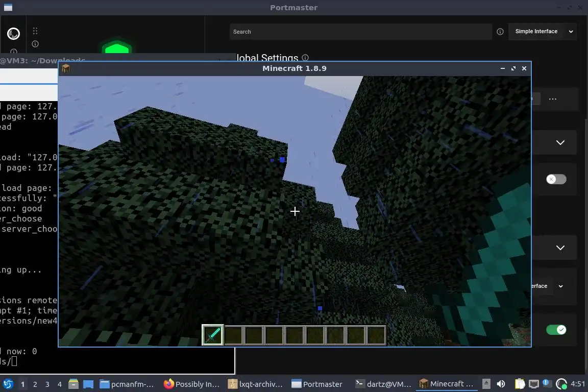
Task: Maximize the Minecraft 1.8.9 window
Action: click(513, 68)
